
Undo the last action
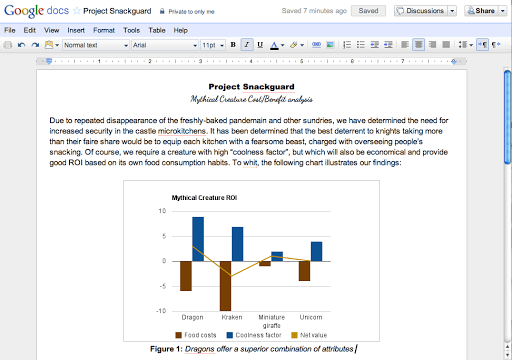[x=21, y=45]
